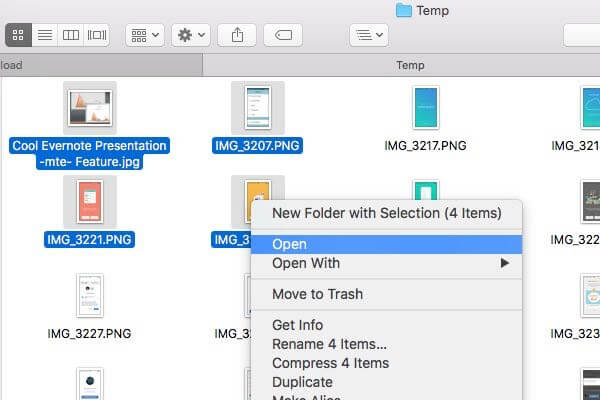Click the Share toolbar button
Image resolution: width=600 pixels, height=400 pixels.
coord(237,35)
